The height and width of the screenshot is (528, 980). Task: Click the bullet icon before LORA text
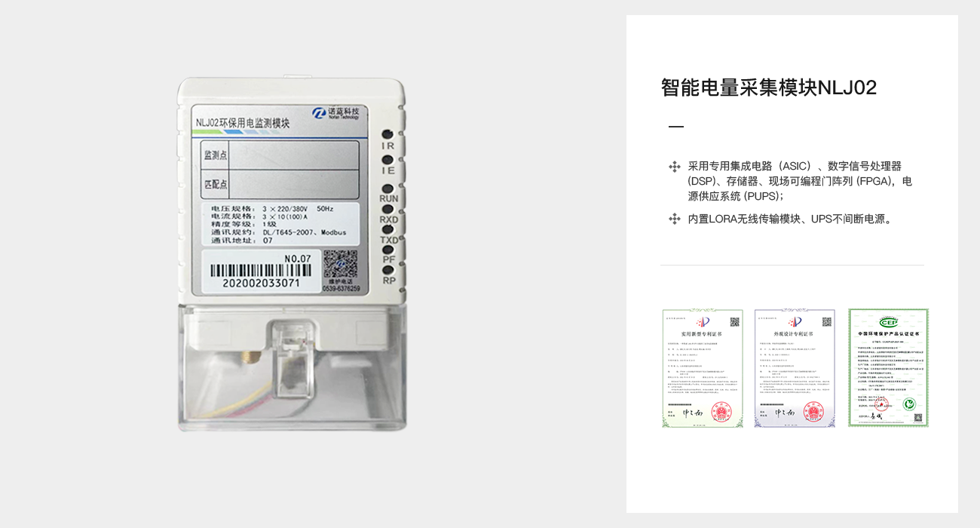pos(675,219)
